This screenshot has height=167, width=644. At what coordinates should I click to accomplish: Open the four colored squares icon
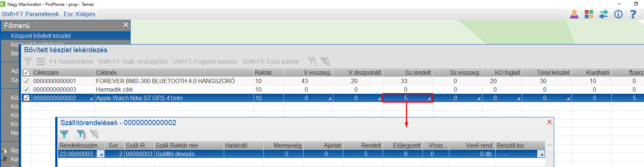589,14
